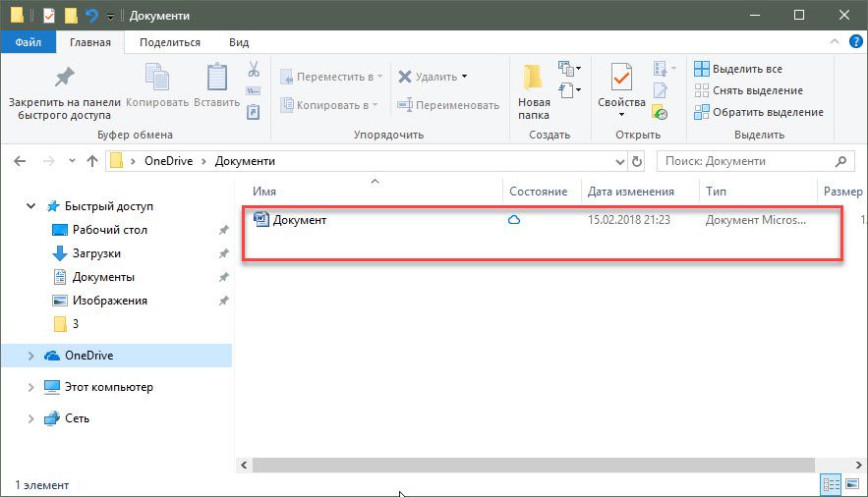Expand the Этот компьютер tree node
Viewport: 868px width, 497px height.
coord(30,387)
